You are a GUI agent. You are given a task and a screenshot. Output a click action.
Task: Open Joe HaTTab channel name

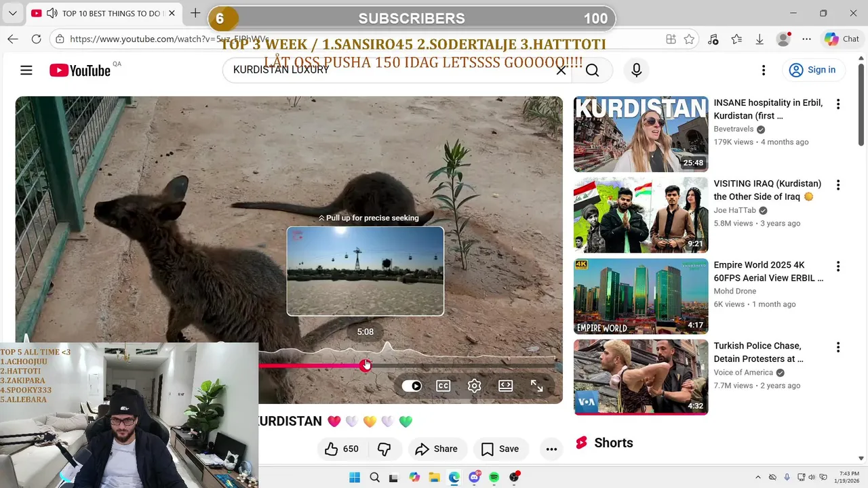coord(734,210)
